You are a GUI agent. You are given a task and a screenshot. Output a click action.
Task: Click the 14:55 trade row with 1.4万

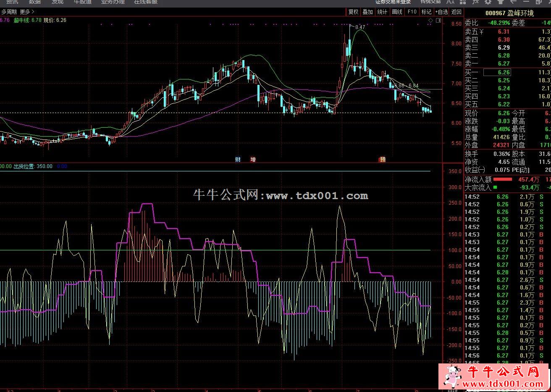click(x=507, y=310)
